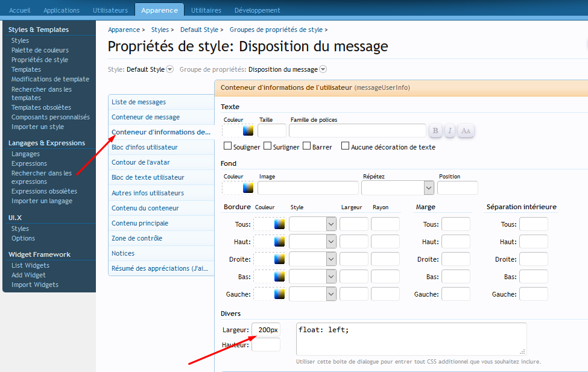Click the italic text formatting button
Viewport: 588px width, 372px height.
pyautogui.click(x=450, y=131)
